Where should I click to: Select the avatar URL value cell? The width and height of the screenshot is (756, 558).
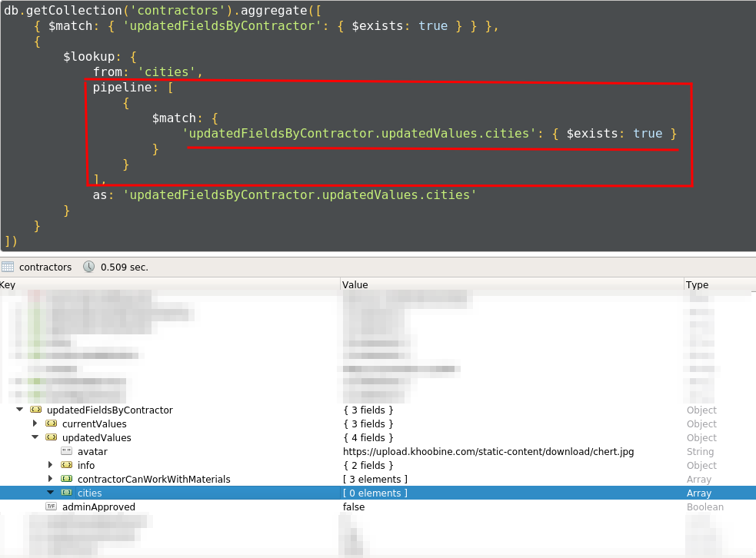(x=488, y=452)
